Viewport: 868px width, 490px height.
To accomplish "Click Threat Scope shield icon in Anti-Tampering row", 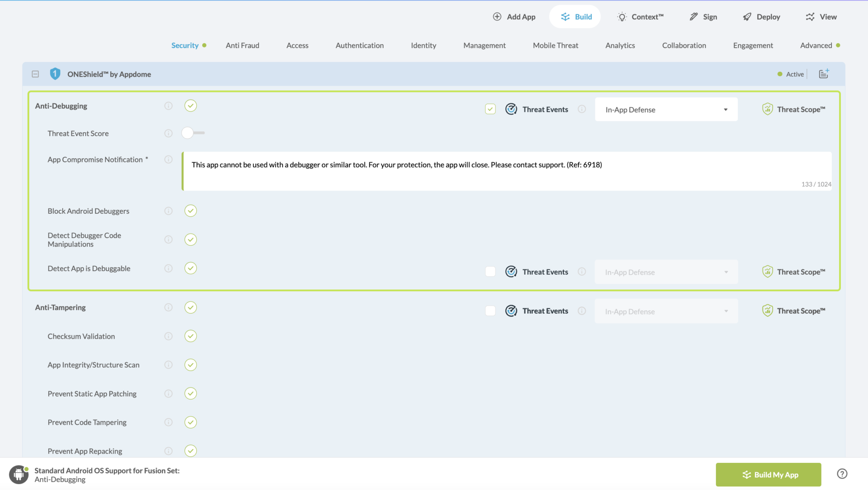I will [767, 311].
